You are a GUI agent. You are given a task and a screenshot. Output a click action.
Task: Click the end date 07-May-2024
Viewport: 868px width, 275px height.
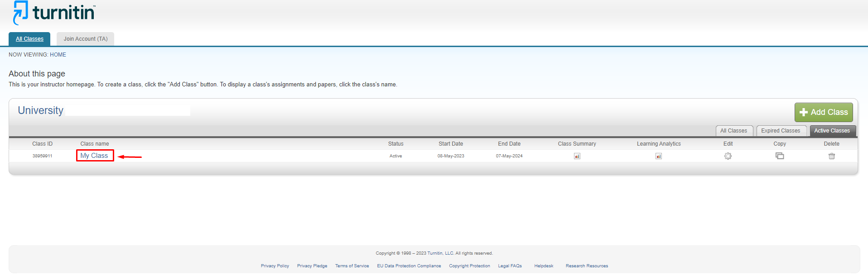[509, 156]
